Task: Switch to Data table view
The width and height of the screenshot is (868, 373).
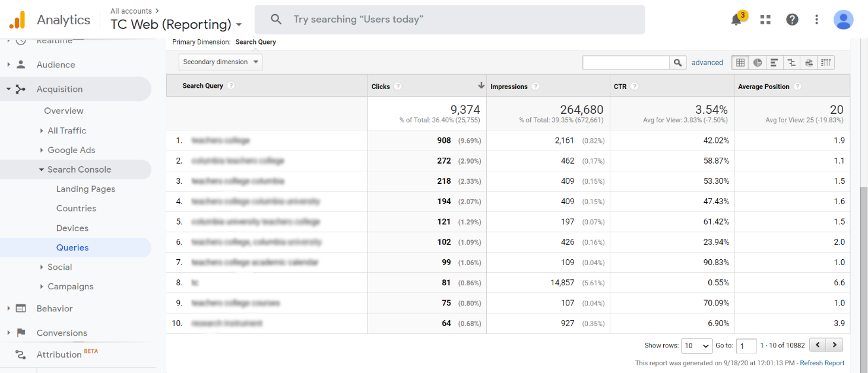Action: 740,62
